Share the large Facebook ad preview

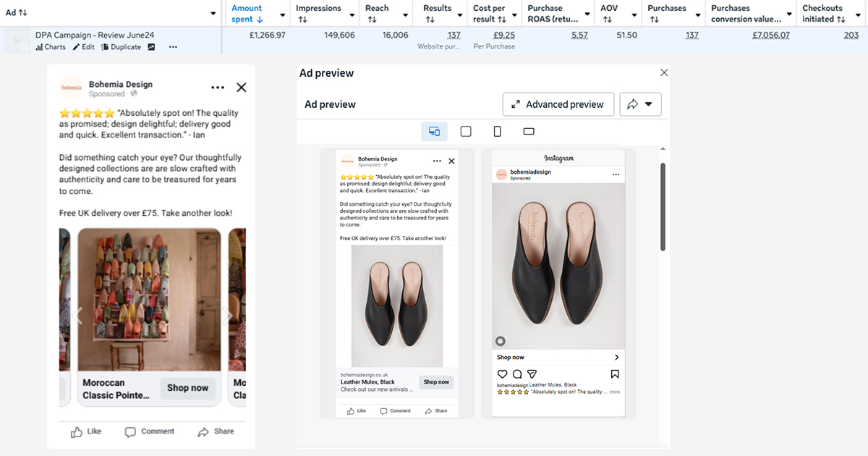[216, 431]
